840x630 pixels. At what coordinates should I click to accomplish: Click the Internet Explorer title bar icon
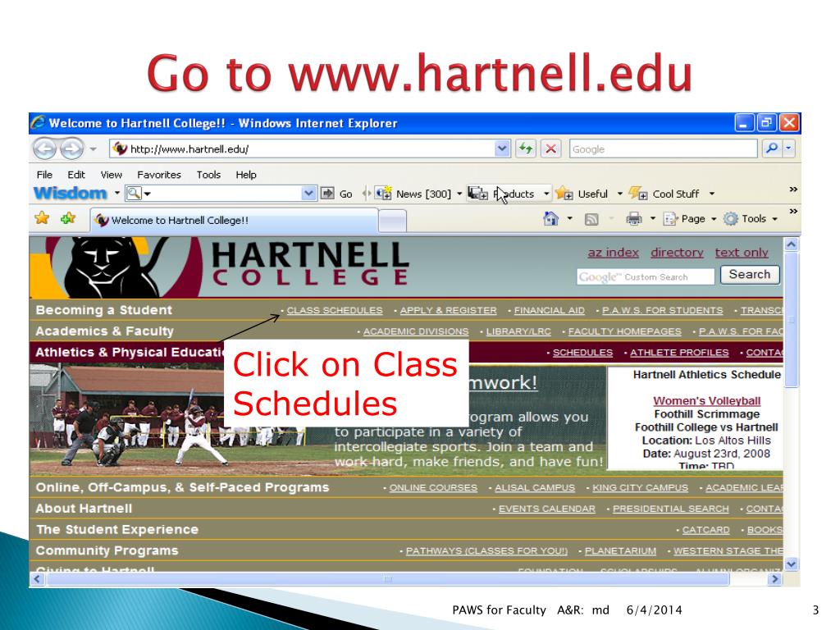tap(38, 123)
